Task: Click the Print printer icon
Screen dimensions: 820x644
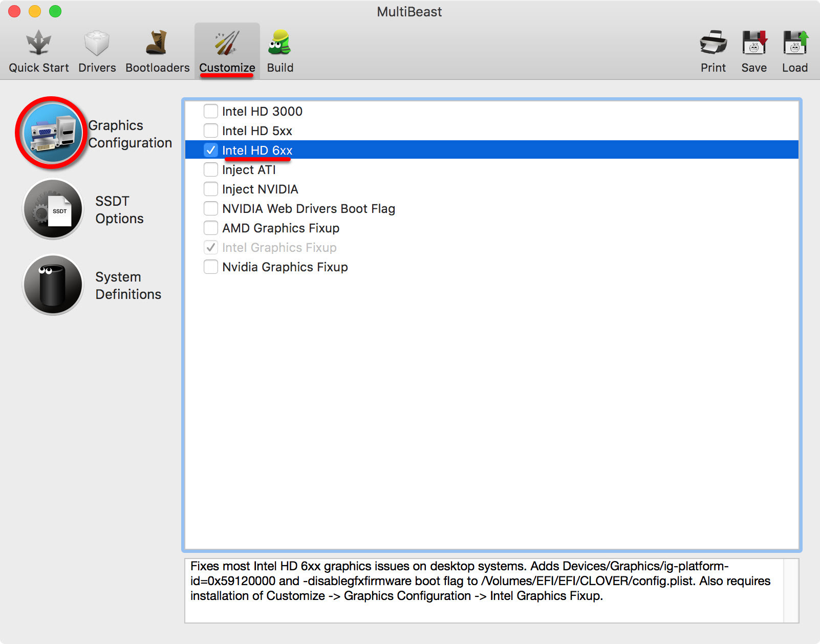Action: click(x=713, y=42)
